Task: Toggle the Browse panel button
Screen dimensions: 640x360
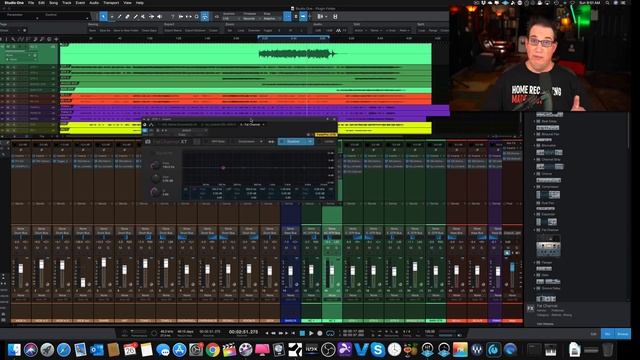Action: pyautogui.click(x=622, y=334)
